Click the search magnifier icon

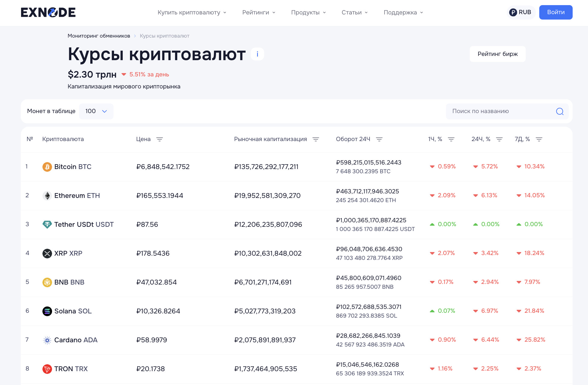[x=559, y=111]
